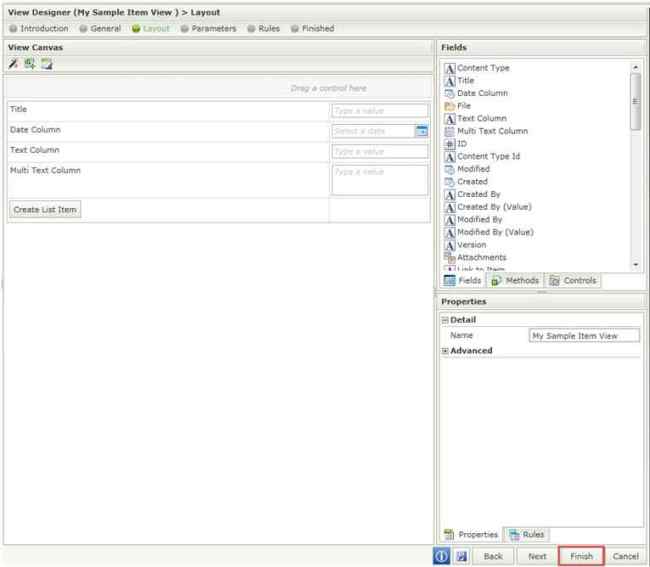Click the Fields list scroll down arrow
The height and width of the screenshot is (567, 650).
click(x=635, y=264)
